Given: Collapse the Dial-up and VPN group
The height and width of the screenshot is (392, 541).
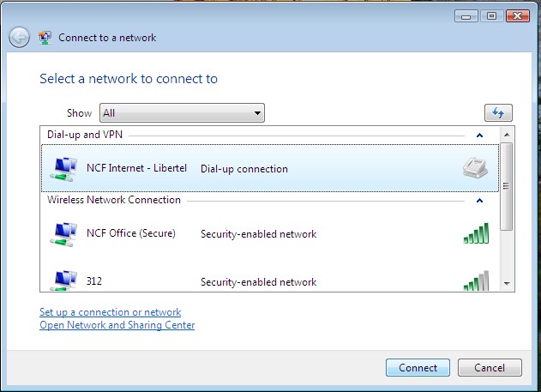Looking at the screenshot, I should point(479,136).
